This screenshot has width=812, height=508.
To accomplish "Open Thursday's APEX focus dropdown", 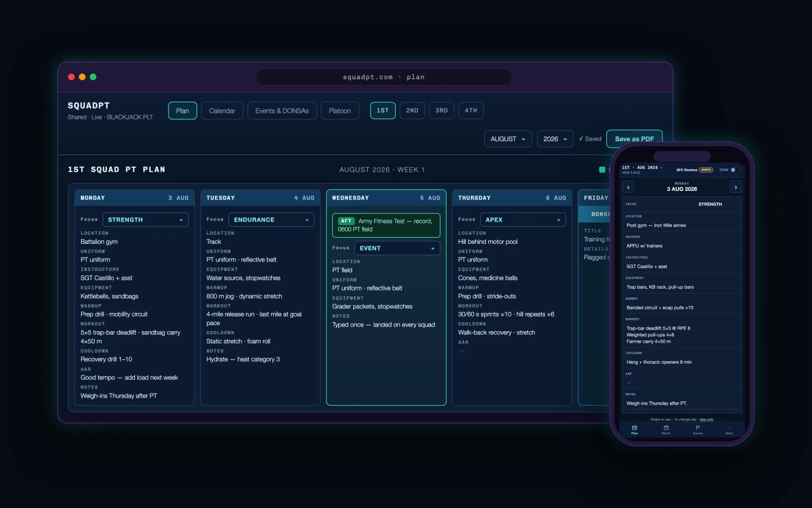I will 523,219.
